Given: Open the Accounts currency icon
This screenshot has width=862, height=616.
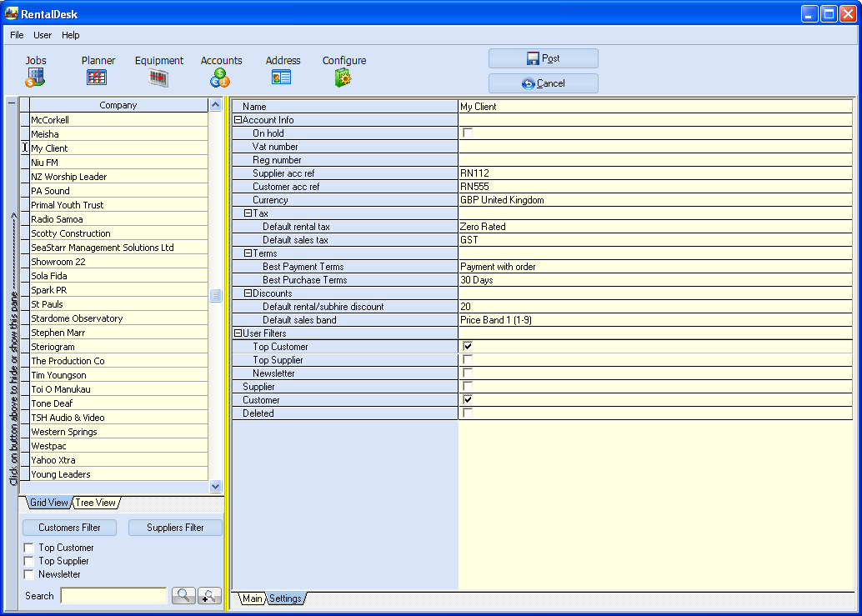Looking at the screenshot, I should pyautogui.click(x=220, y=78).
